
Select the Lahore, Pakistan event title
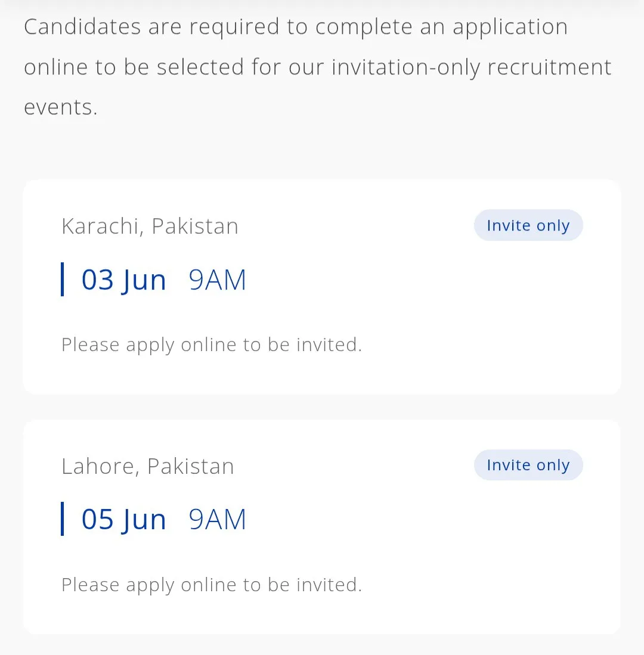tap(147, 466)
